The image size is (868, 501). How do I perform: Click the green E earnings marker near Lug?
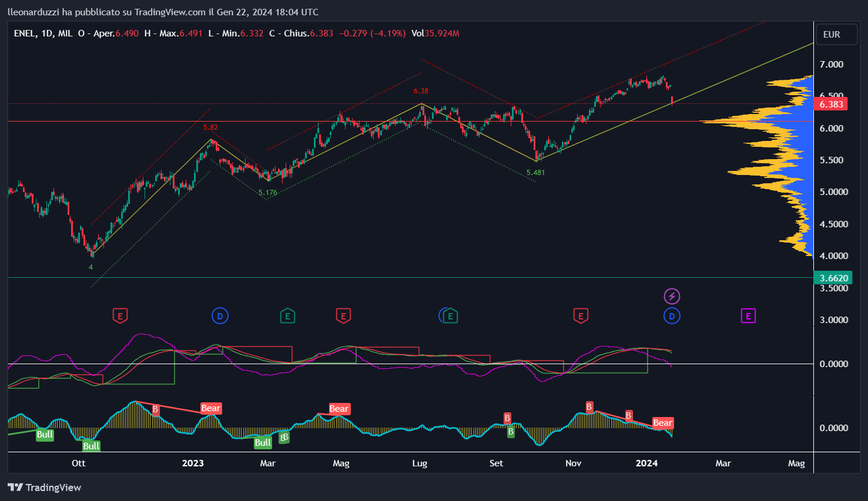tap(450, 316)
